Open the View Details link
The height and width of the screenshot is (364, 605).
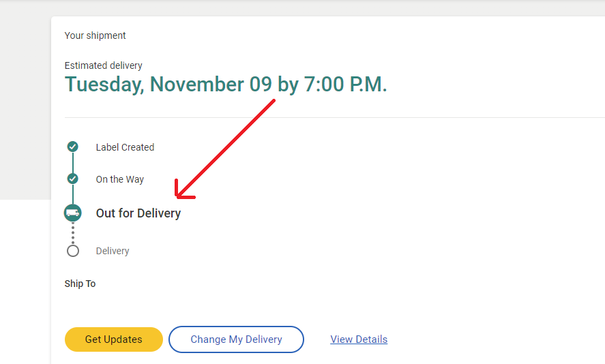359,339
